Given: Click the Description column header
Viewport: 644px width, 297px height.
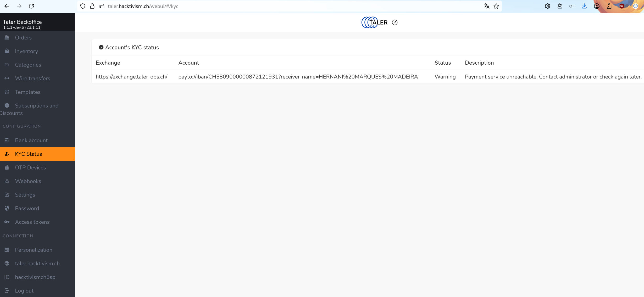Looking at the screenshot, I should point(479,63).
